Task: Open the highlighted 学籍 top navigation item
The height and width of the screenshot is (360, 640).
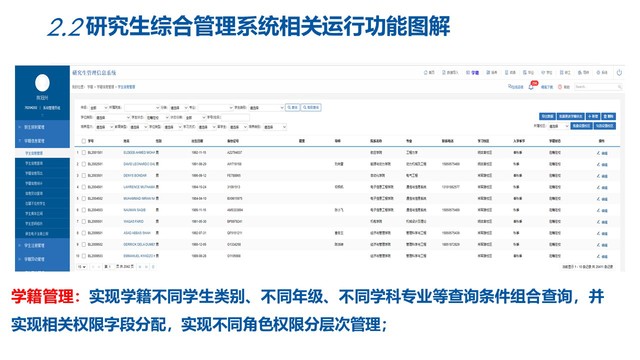Action: click(472, 72)
